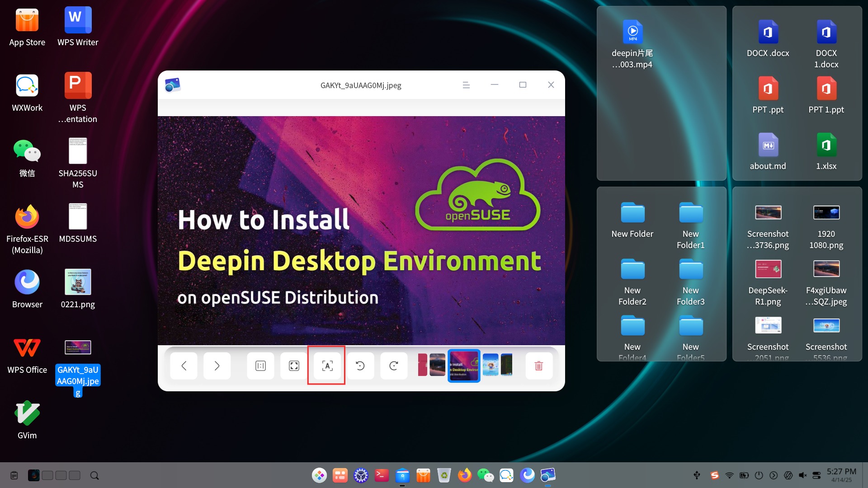Open clipboard icon in taskbar
Image resolution: width=868 pixels, height=488 pixels.
[x=14, y=475]
